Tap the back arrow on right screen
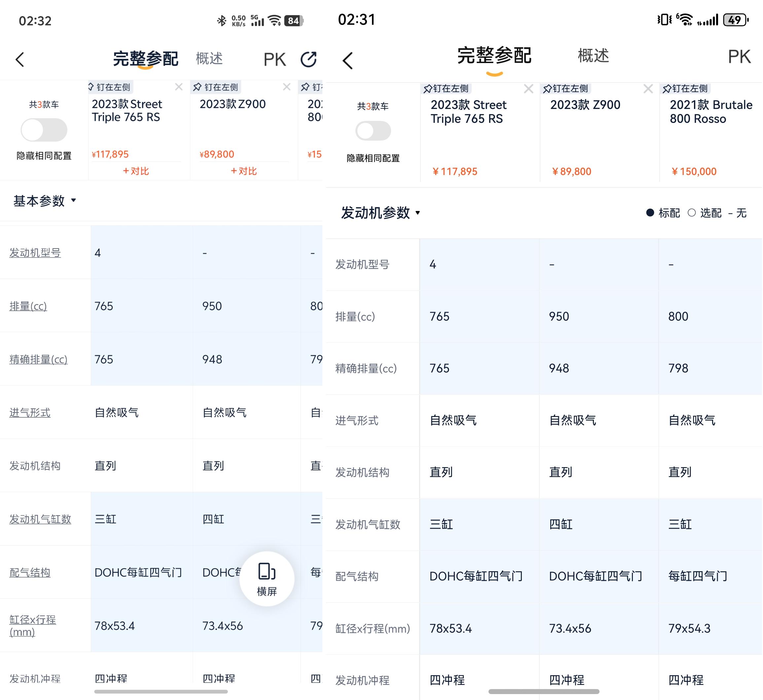Screen dimensions: 763x700 coord(348,61)
